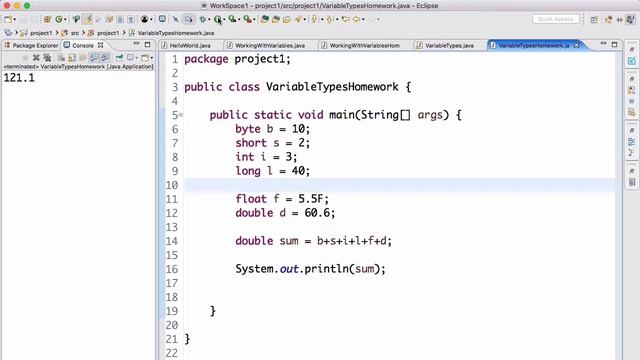Screen dimensions: 640x360
Task: Click the New file toolbar icon
Action: [x=8, y=19]
